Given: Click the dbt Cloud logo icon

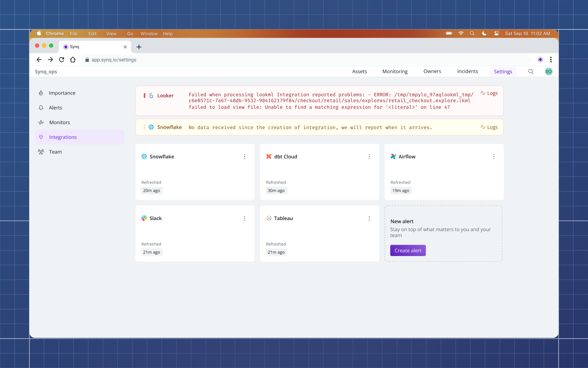Looking at the screenshot, I should (269, 156).
